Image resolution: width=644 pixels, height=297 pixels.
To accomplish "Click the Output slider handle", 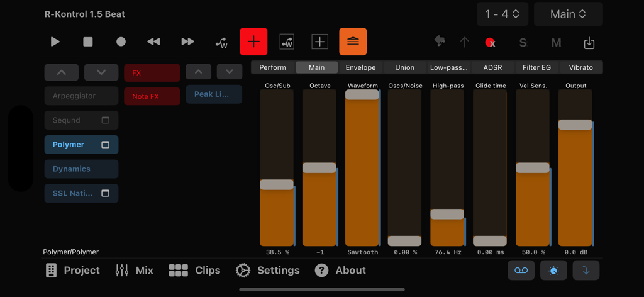I will point(575,125).
